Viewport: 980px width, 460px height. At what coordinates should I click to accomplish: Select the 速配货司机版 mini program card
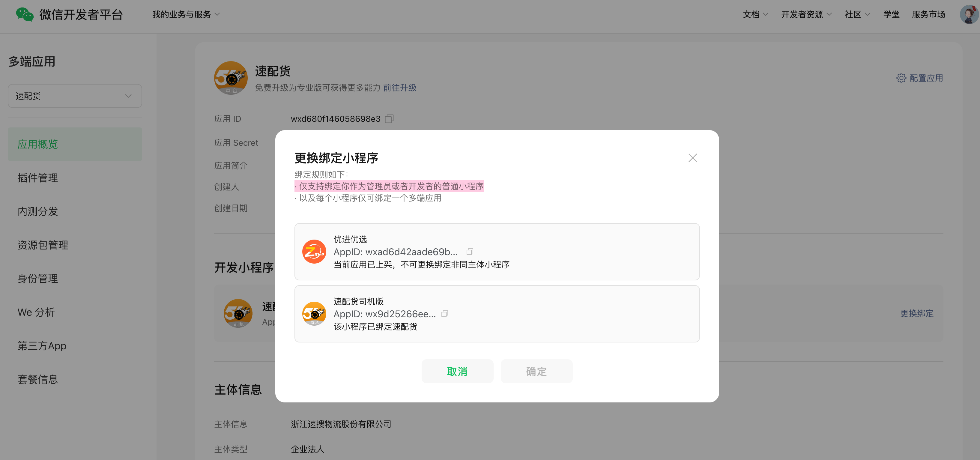tap(497, 314)
